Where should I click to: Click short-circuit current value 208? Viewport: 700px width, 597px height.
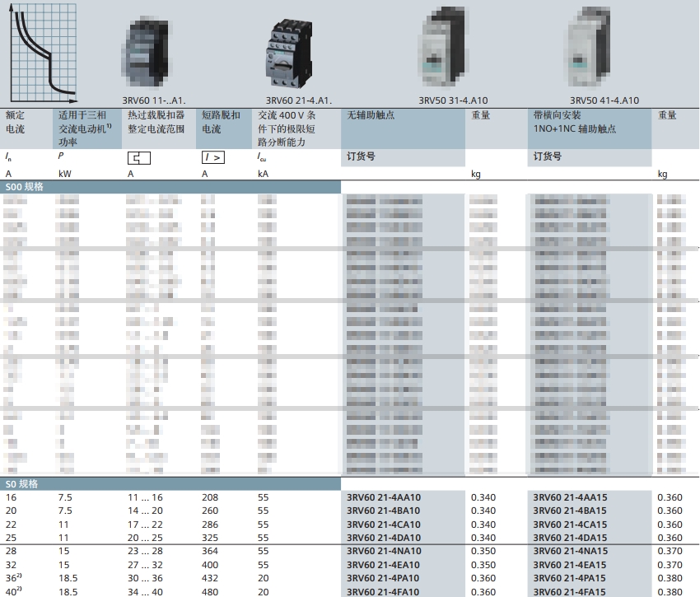pyautogui.click(x=210, y=497)
